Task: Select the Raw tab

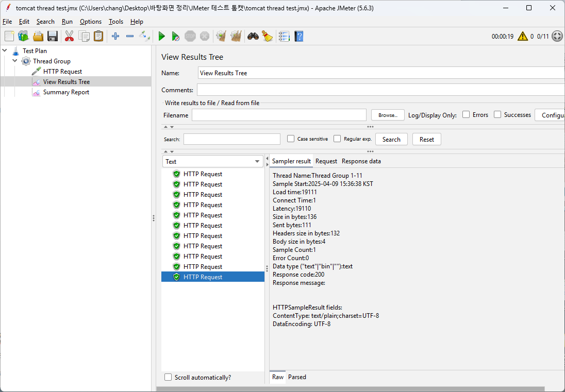Action: pos(278,377)
